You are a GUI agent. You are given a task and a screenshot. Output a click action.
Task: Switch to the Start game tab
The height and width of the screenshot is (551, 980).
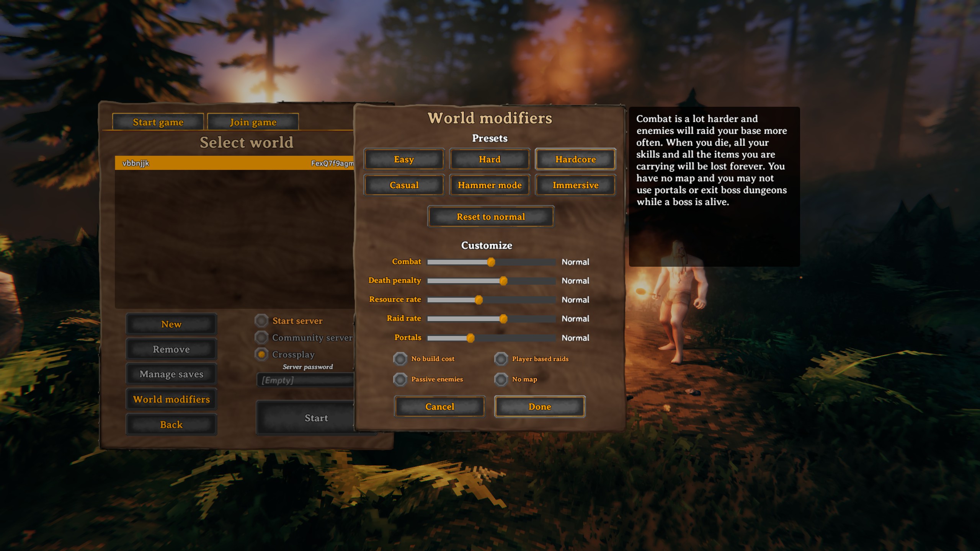[158, 122]
